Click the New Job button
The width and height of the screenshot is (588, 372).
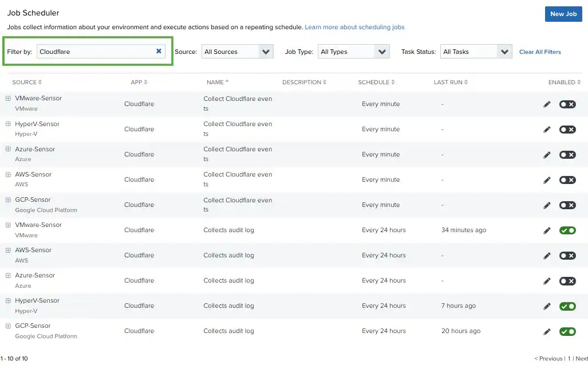(x=563, y=14)
